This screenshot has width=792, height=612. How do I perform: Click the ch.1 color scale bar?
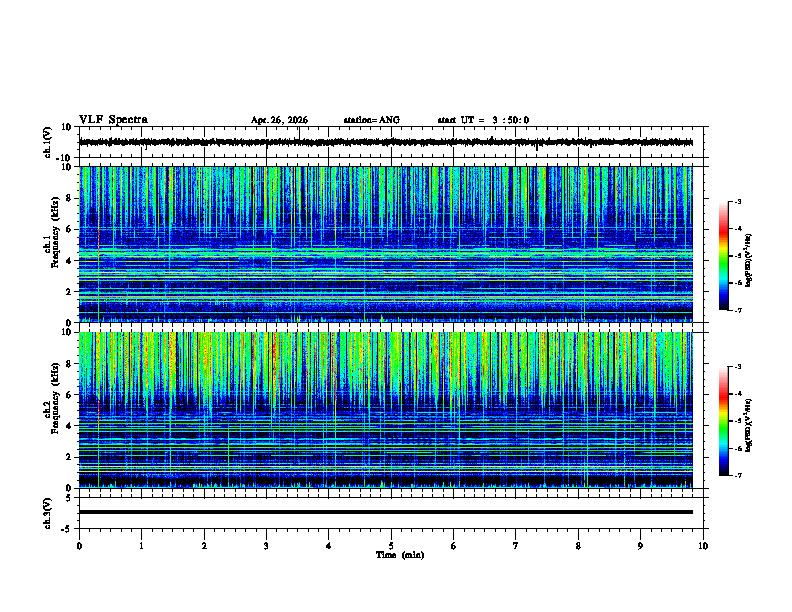(x=724, y=256)
